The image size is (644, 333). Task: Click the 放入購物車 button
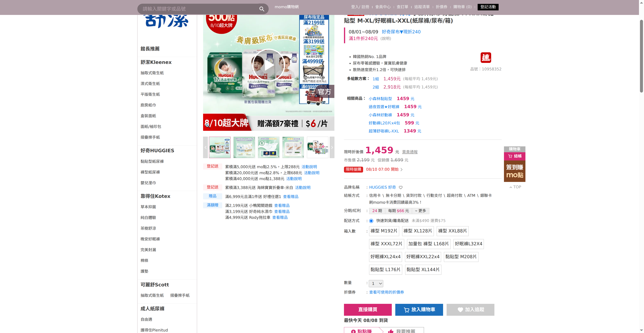[419, 310]
